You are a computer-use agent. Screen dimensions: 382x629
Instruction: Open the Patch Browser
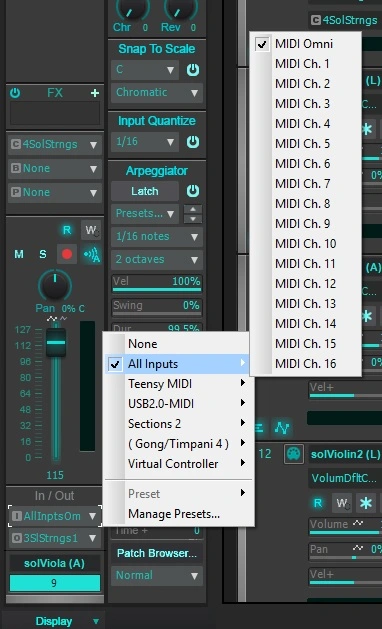[x=157, y=553]
